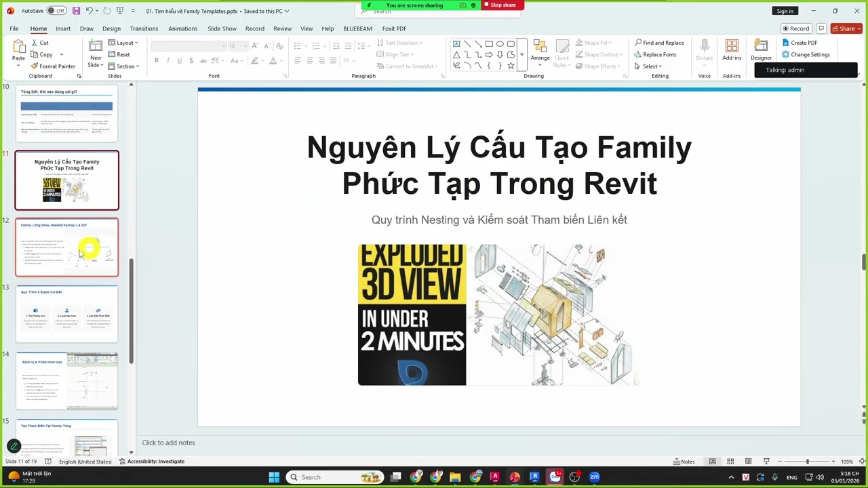Start slide show from status bar
868x488 pixels.
[x=766, y=462]
